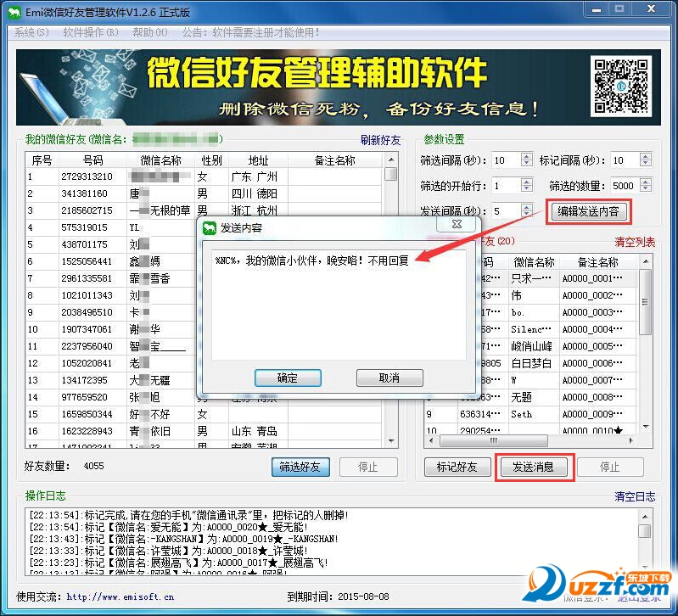Image resolution: width=678 pixels, height=616 pixels.
Task: Click the friends list scroll-down arrow
Action: point(391,441)
